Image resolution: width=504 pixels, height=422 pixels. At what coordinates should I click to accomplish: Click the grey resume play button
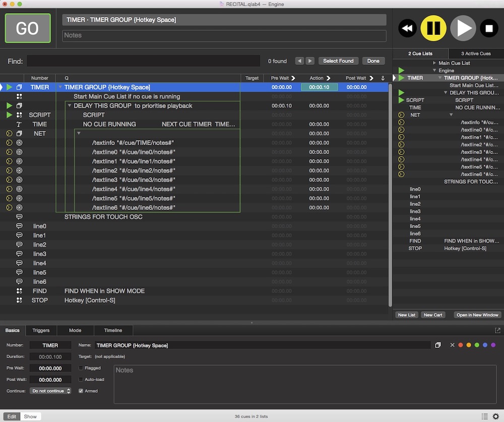coord(463,28)
